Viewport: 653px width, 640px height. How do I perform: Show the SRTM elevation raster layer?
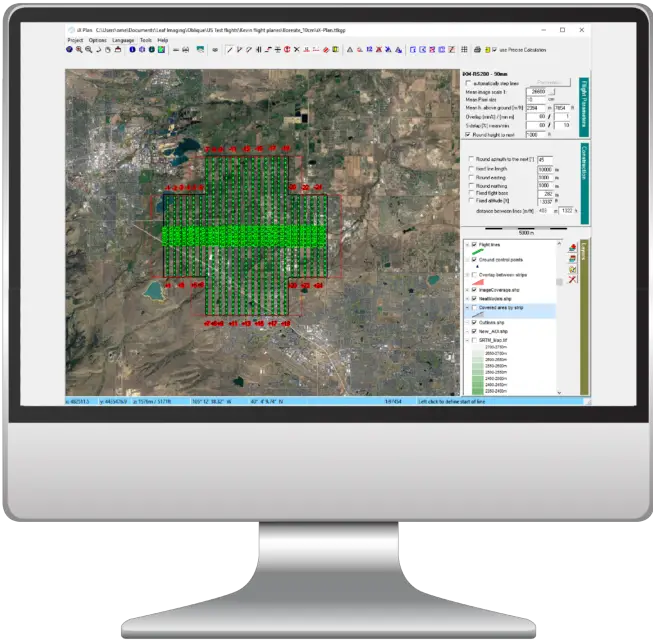pyautogui.click(x=474, y=340)
